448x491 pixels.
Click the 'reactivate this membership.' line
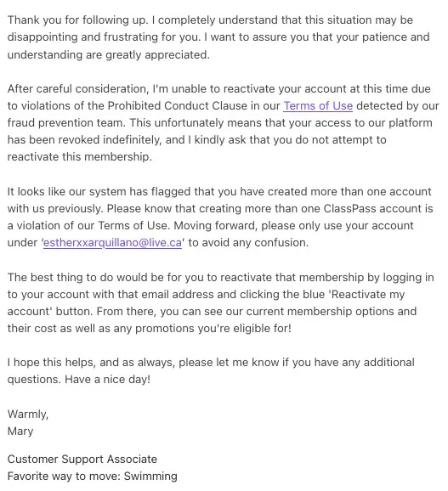click(x=80, y=156)
